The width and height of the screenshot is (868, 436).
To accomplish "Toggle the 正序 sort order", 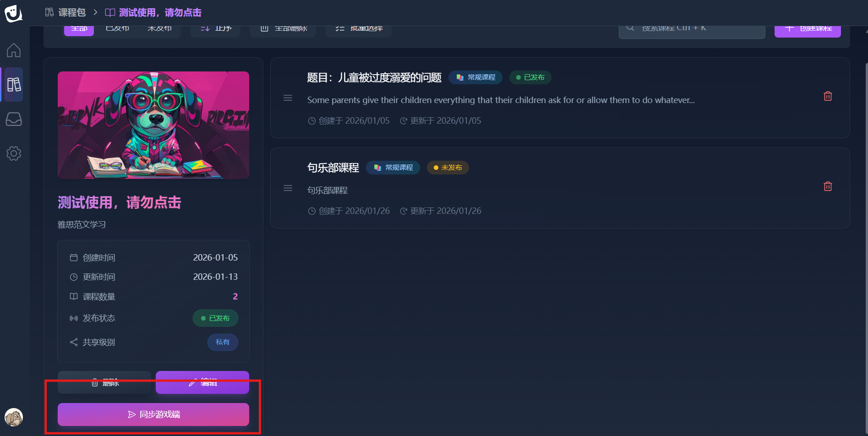I will pyautogui.click(x=216, y=30).
